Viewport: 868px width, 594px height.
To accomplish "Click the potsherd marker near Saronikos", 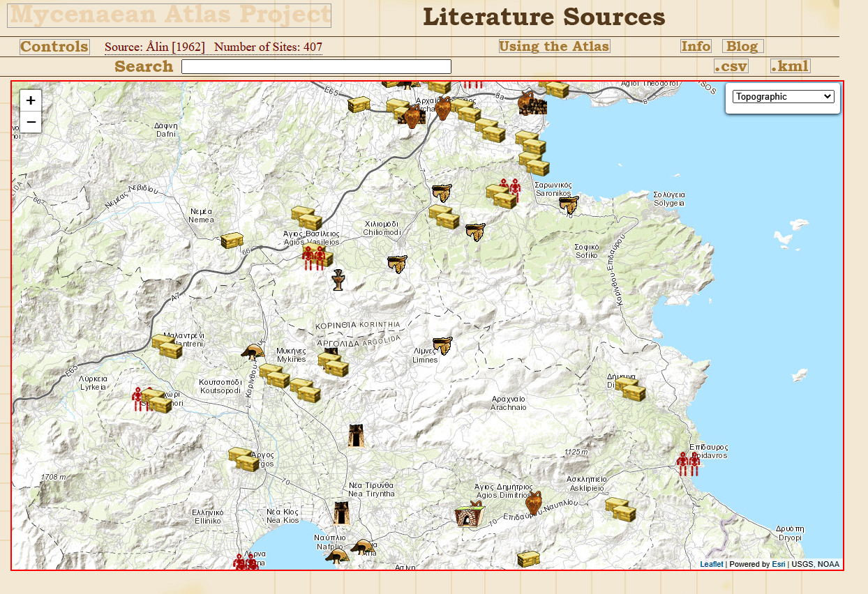I will 569,205.
